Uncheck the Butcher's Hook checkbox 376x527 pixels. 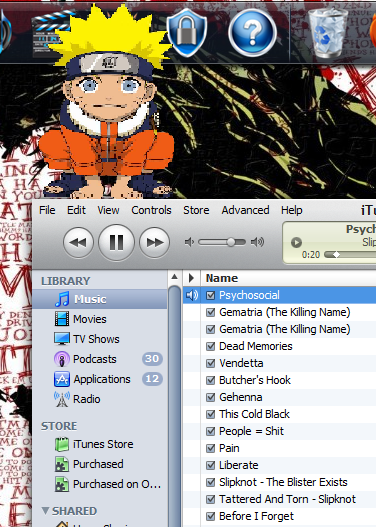point(210,380)
